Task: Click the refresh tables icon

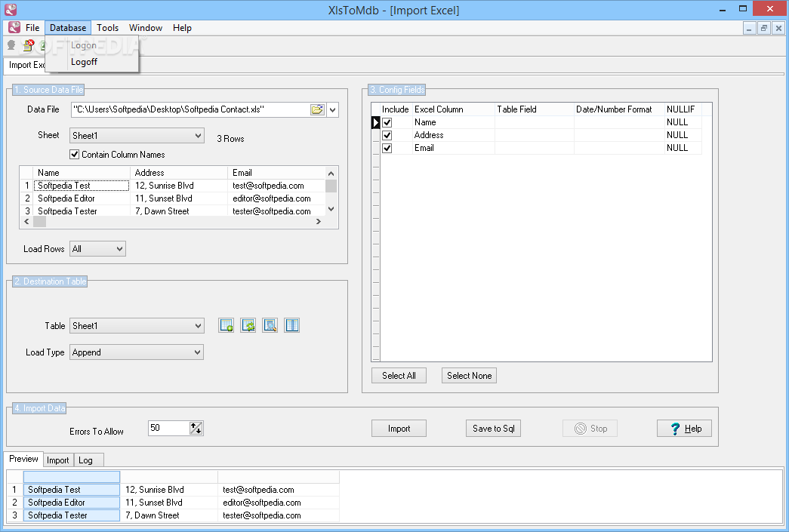Action: click(248, 325)
